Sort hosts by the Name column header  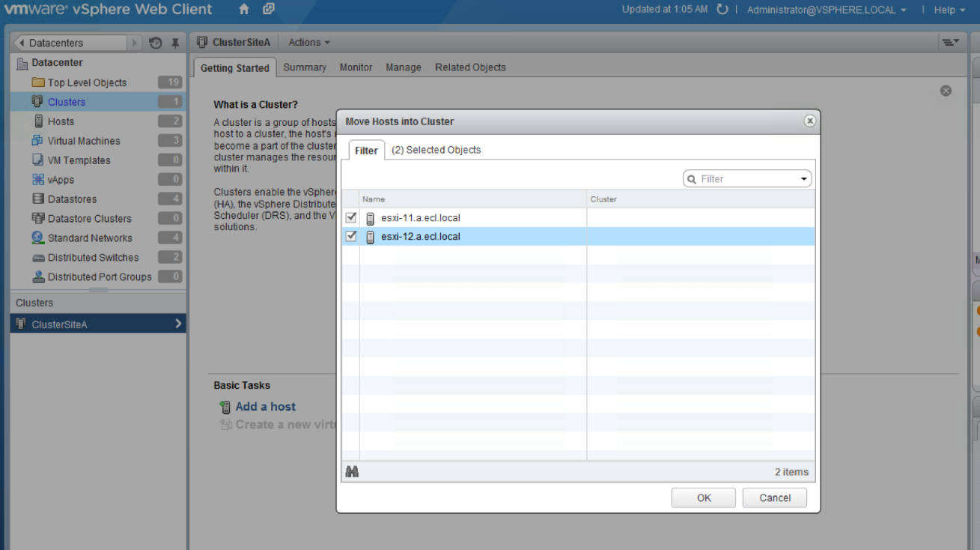pyautogui.click(x=473, y=199)
